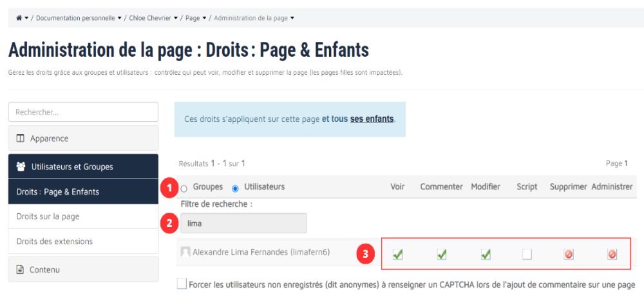Collapse Utilisateurs et Groupes section
Viewport: 644px width, 301px height.
coord(83,166)
